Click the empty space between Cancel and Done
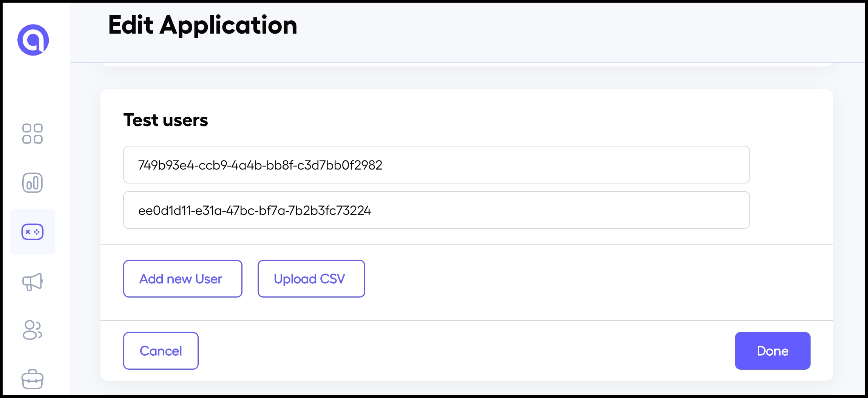 click(x=466, y=351)
